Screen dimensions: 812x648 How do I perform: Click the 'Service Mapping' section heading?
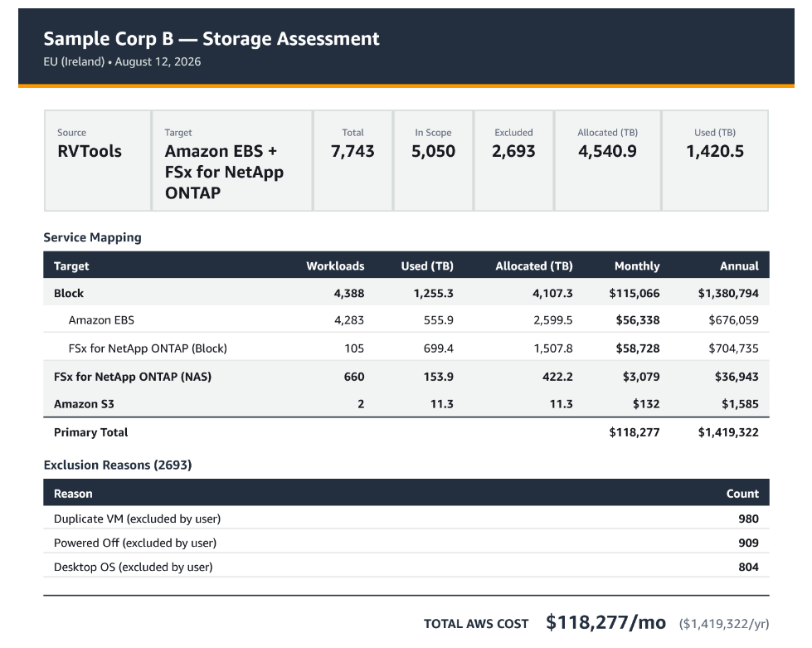(92, 237)
